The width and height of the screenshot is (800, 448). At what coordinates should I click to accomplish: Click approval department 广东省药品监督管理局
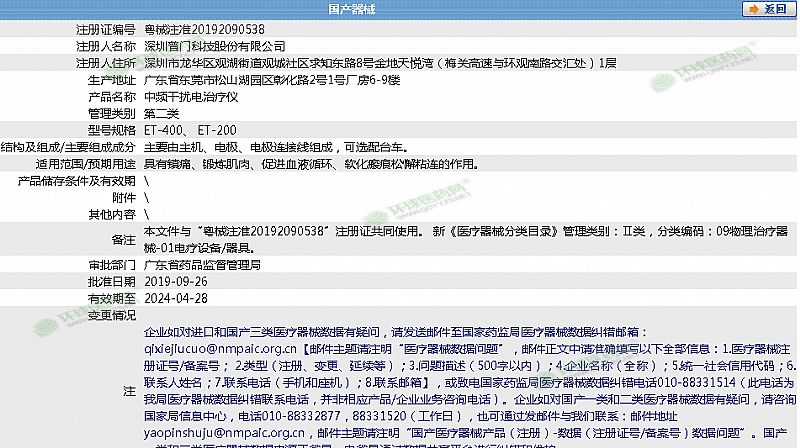tap(203, 265)
